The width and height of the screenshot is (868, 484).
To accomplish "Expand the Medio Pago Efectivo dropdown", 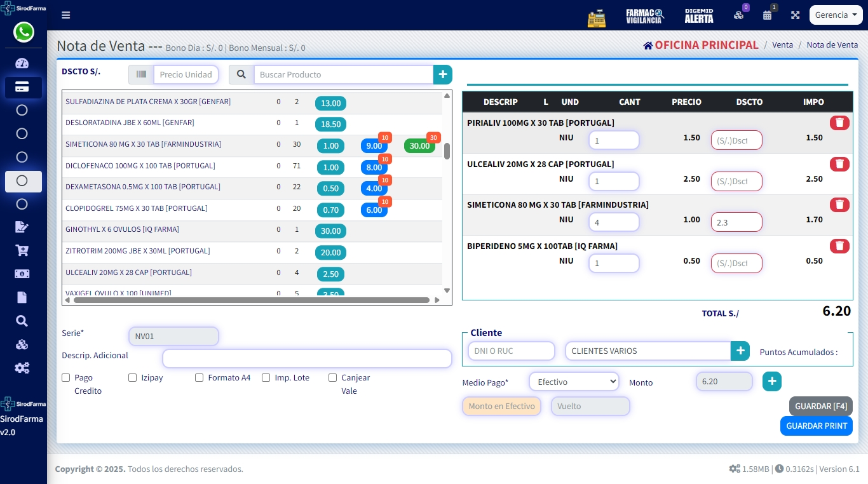I will (x=573, y=382).
